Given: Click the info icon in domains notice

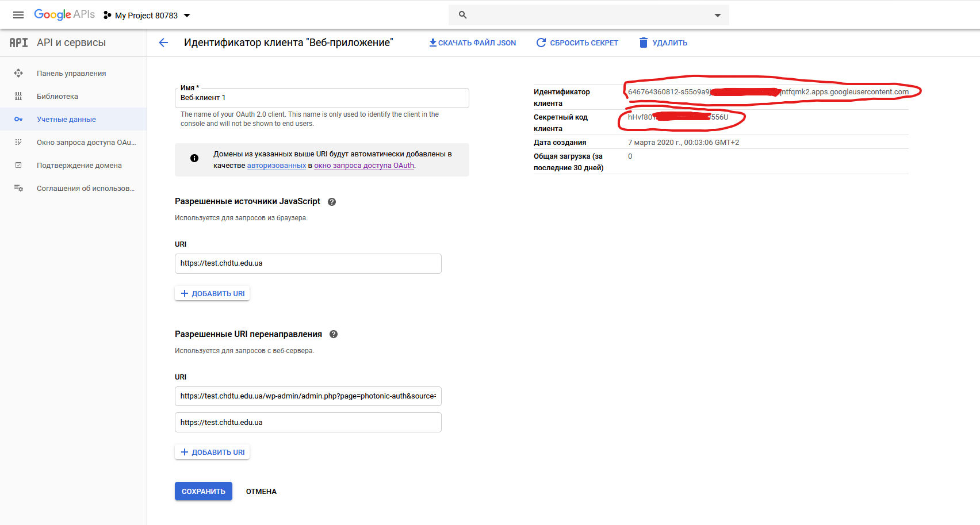Looking at the screenshot, I should 194,158.
